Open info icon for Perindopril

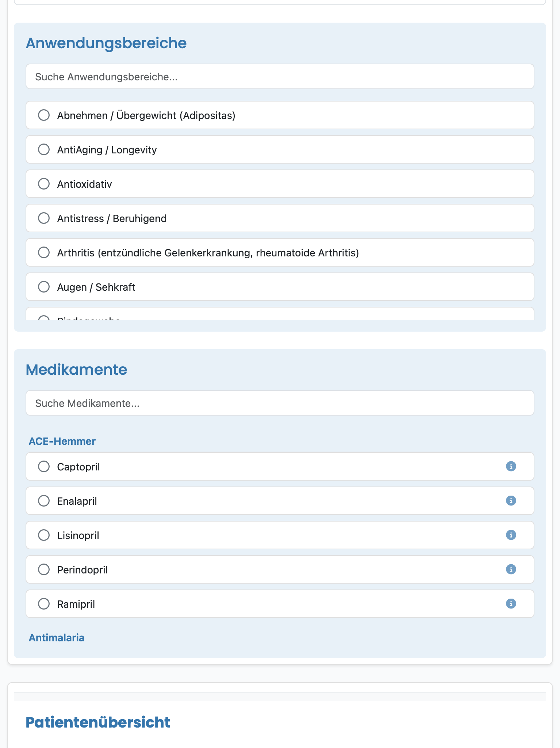coord(511,569)
